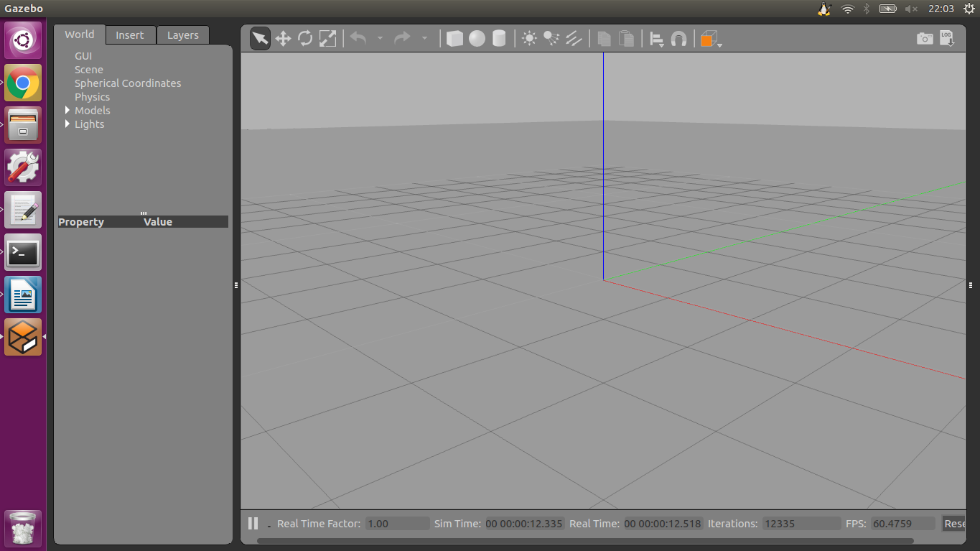Image resolution: width=980 pixels, height=551 pixels.
Task: Click the Reset time button
Action: [x=954, y=524]
